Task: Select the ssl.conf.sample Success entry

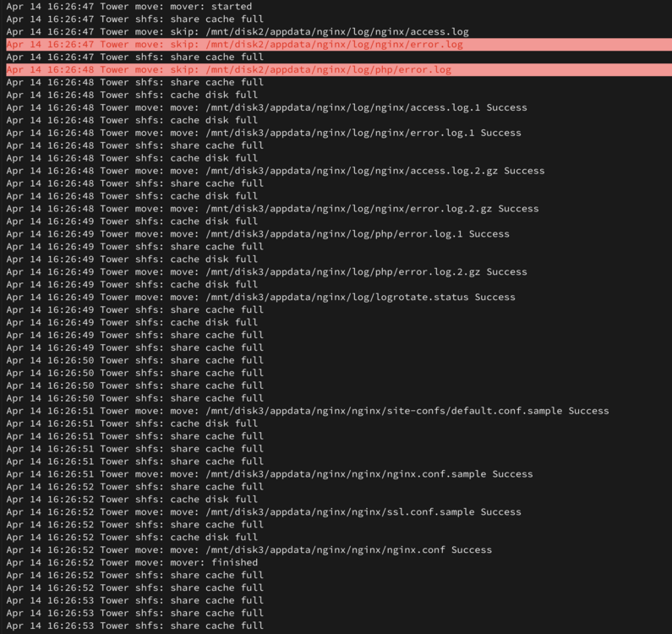Action: [264, 511]
